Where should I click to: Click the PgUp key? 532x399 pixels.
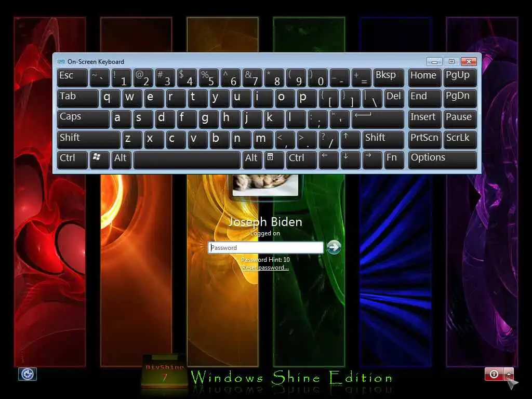pyautogui.click(x=460, y=78)
